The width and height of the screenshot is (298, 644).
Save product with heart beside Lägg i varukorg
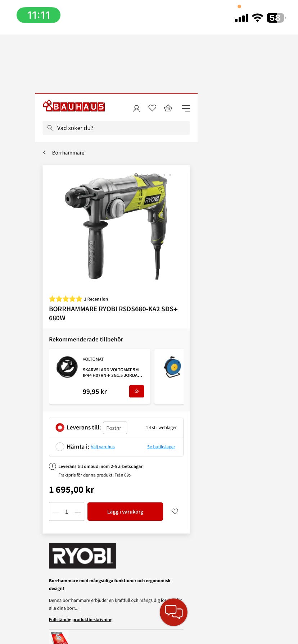click(175, 511)
